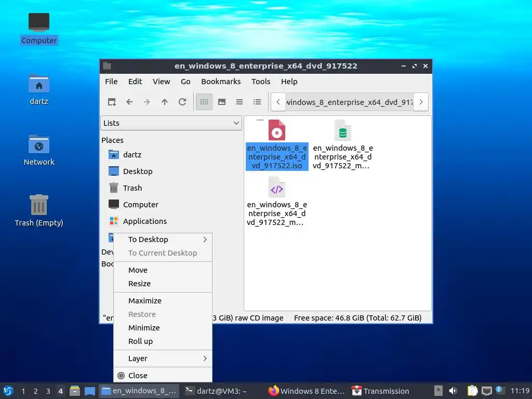Activate en_windows_8 file manager taskbar button
Image resolution: width=532 pixels, height=399 pixels.
(139, 391)
